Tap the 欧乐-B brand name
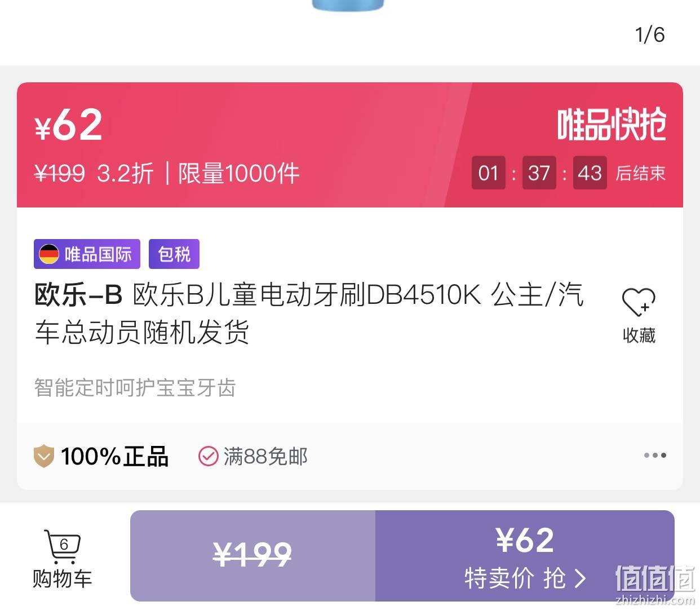The width and height of the screenshot is (700, 610). (x=78, y=295)
